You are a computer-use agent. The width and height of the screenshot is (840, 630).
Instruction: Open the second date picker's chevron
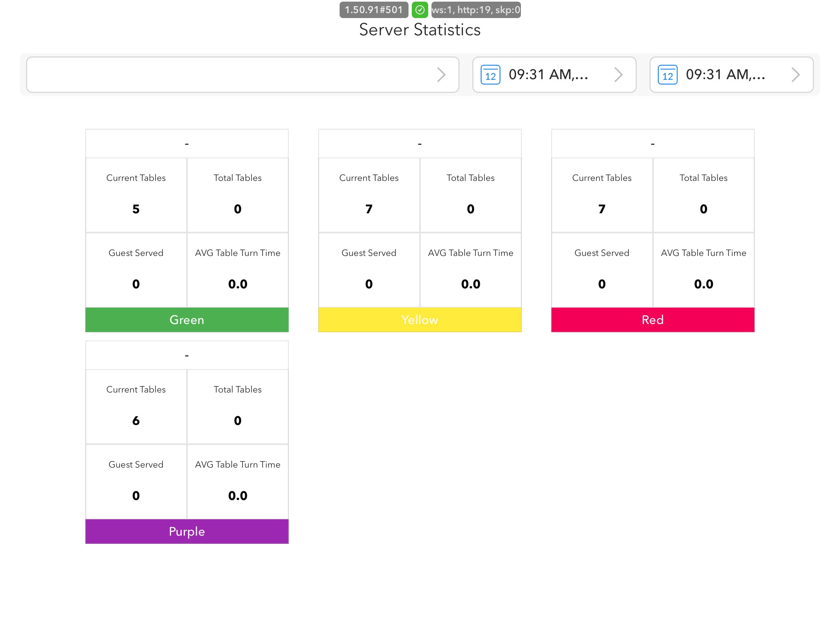pos(795,75)
